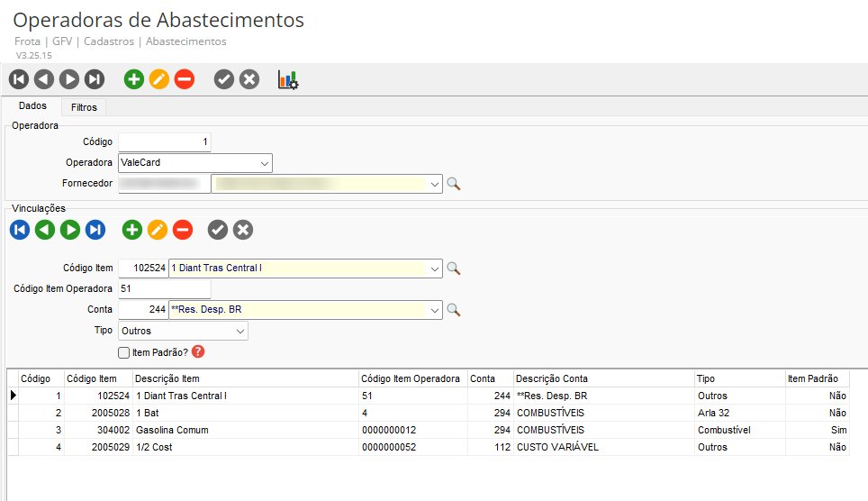Viewport: 868px width, 501px height.
Task: Select the Gasolina Comum table row
Action: click(171, 430)
